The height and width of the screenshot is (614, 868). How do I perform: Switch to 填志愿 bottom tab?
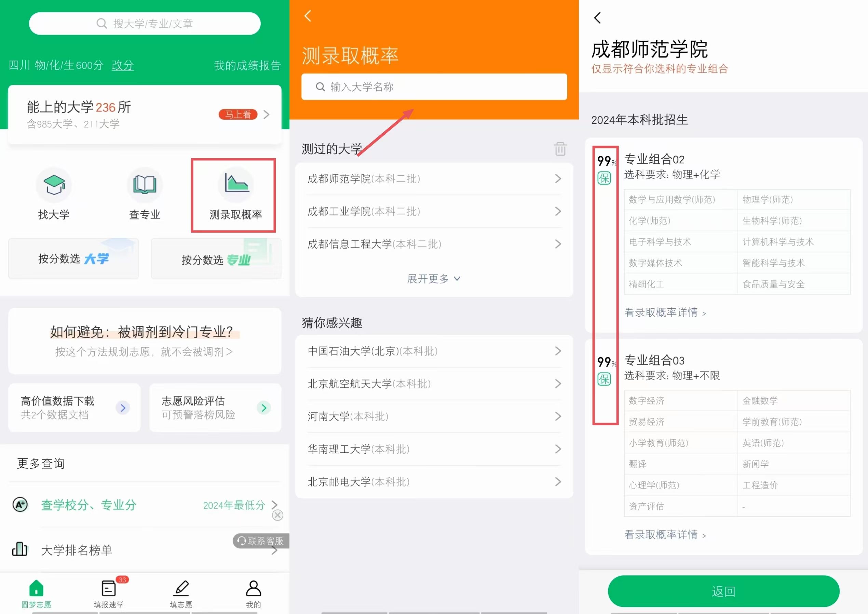181,593
